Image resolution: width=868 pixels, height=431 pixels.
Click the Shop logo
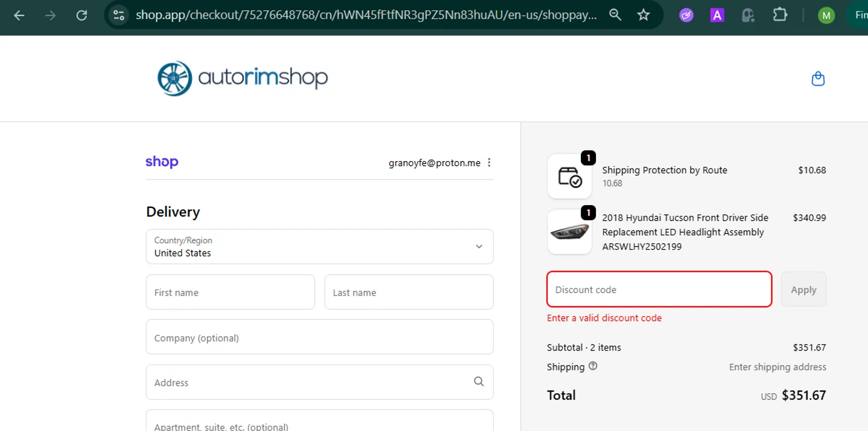[x=162, y=162]
